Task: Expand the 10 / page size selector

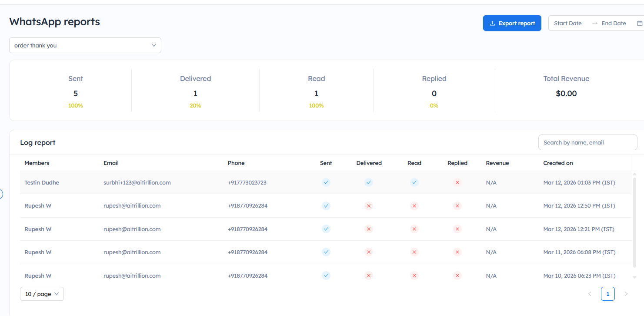Action: (x=42, y=294)
